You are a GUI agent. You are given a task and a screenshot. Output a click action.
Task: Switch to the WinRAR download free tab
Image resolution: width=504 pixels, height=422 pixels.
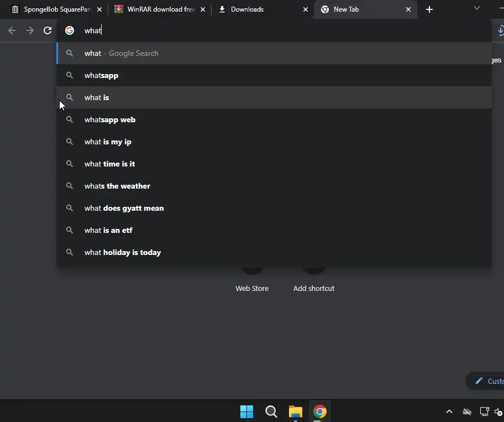(x=159, y=9)
